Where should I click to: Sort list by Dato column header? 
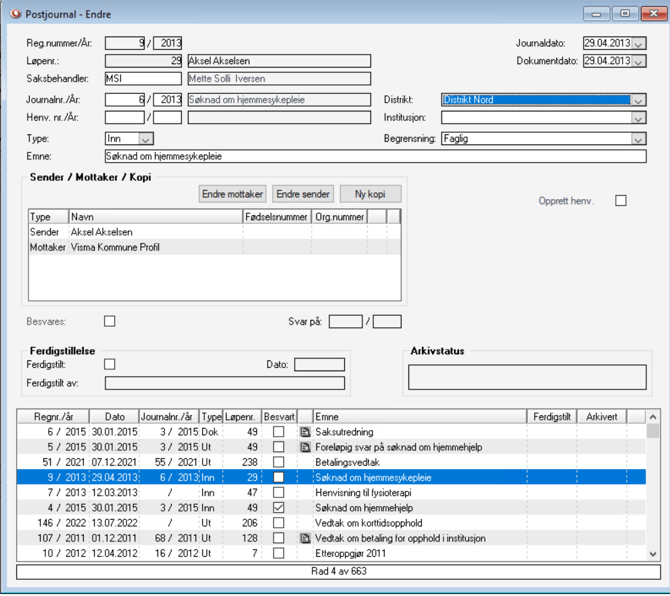pyautogui.click(x=114, y=415)
